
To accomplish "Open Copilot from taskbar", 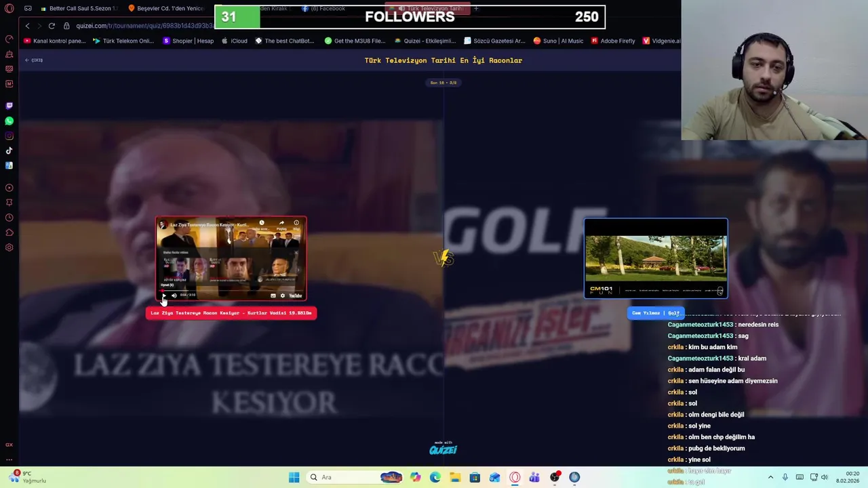I will (415, 477).
